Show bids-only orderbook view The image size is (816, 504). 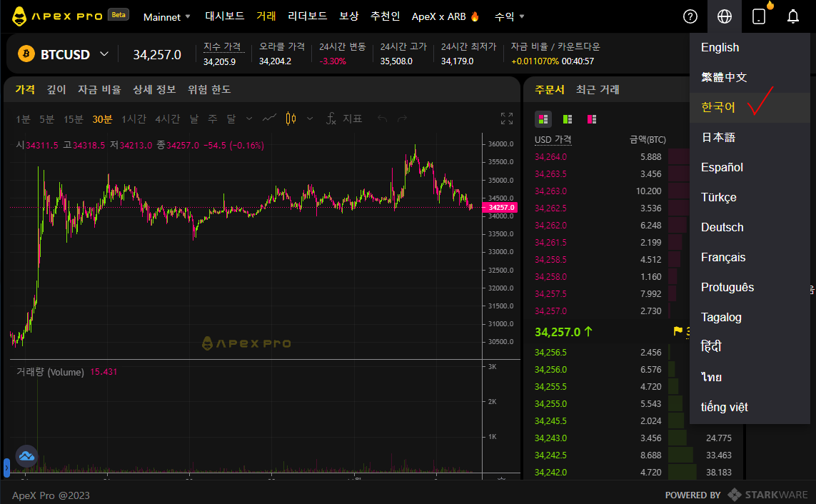(x=568, y=119)
